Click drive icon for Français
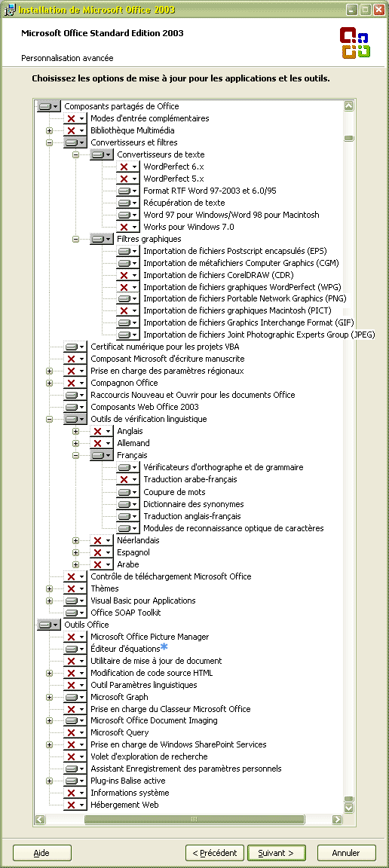 coord(97,456)
